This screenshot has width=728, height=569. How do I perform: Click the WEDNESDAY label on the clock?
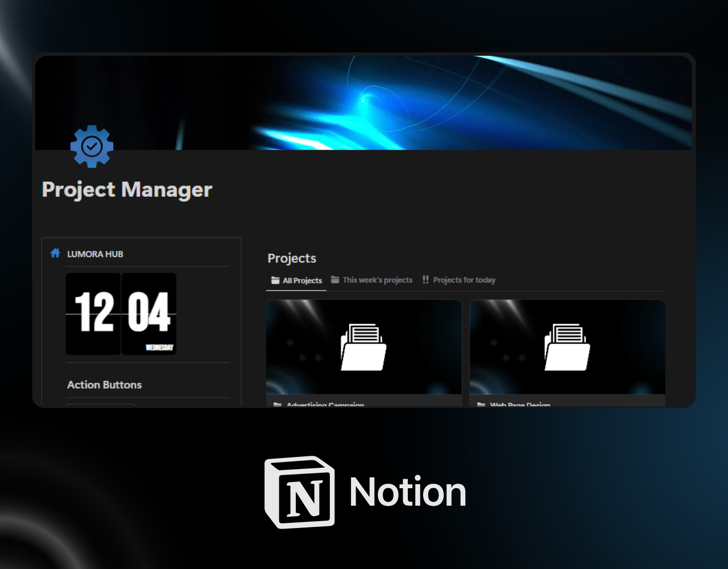point(160,348)
